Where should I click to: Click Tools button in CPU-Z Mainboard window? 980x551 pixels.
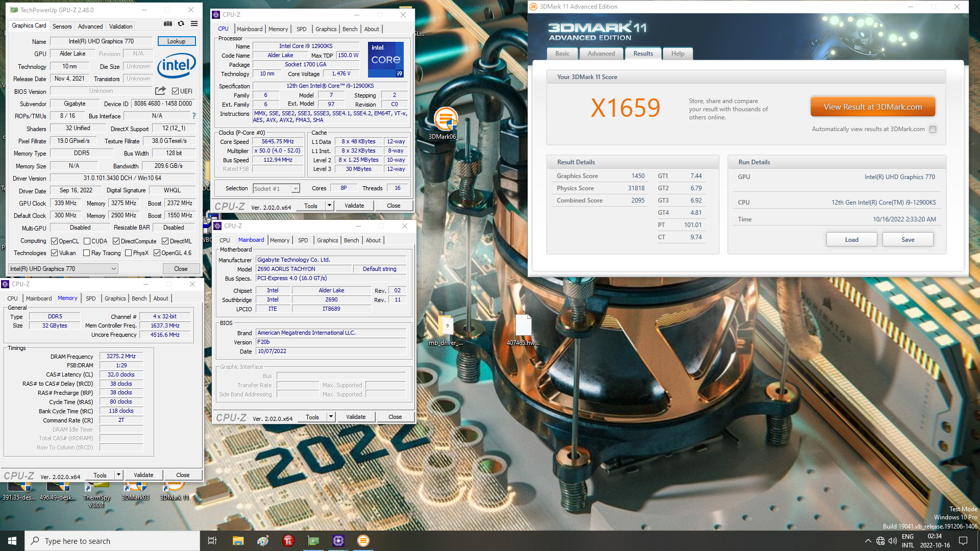(312, 417)
